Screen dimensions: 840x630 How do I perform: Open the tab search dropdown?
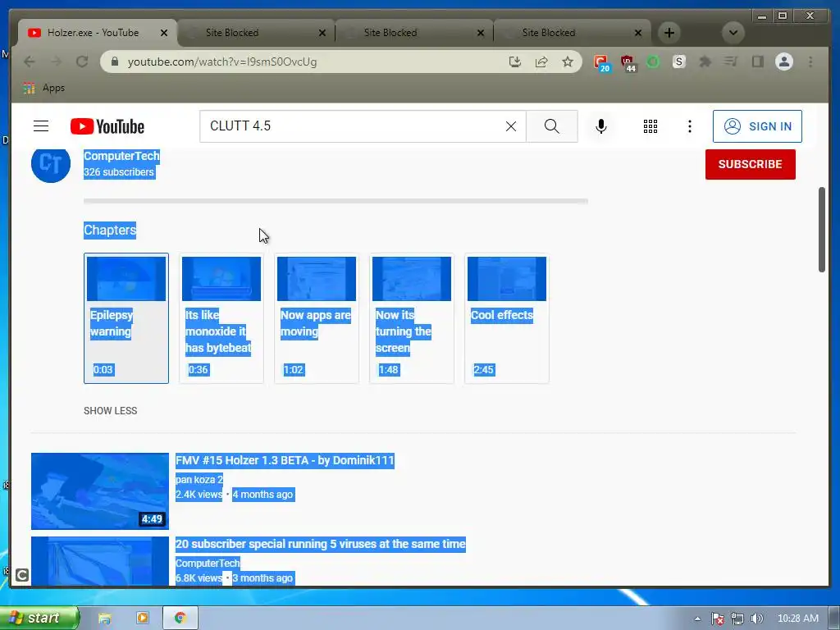[x=733, y=33]
